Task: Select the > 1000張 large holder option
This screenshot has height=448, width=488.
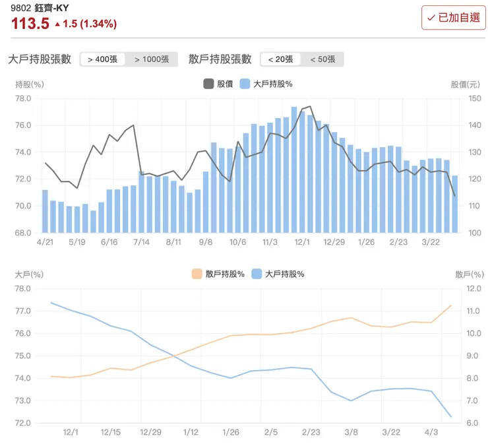Action: [x=152, y=59]
